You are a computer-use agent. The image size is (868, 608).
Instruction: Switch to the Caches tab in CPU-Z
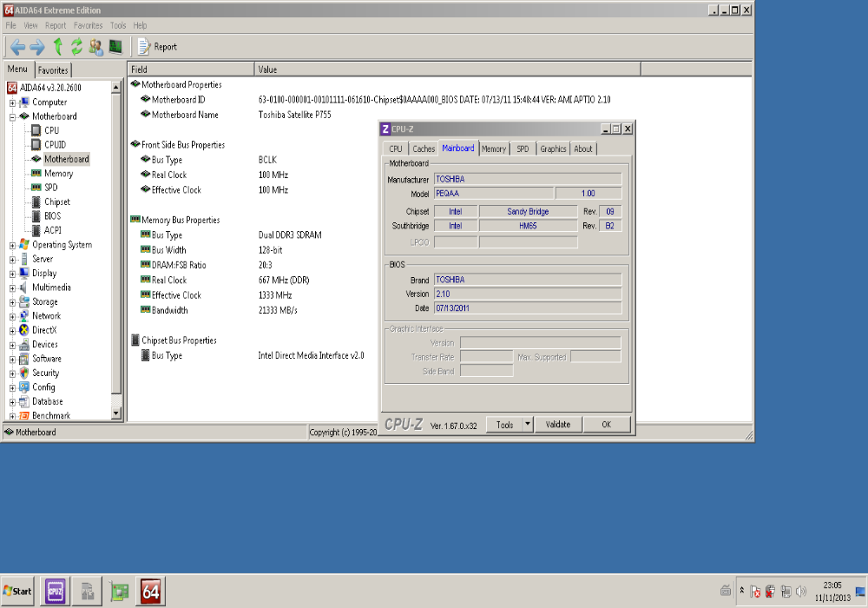(x=424, y=149)
